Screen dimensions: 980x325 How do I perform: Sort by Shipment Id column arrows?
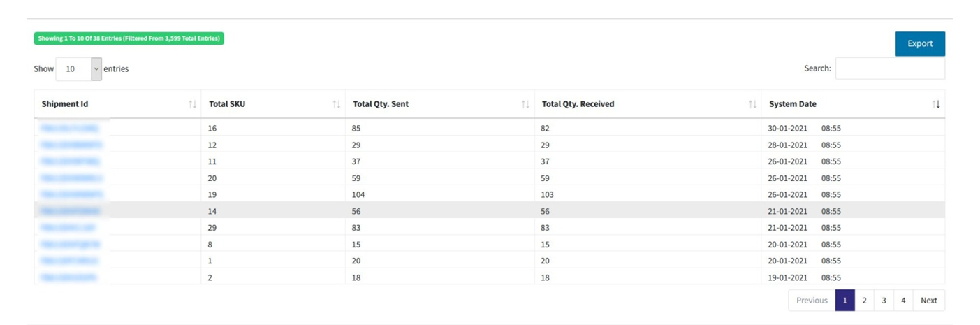click(192, 104)
